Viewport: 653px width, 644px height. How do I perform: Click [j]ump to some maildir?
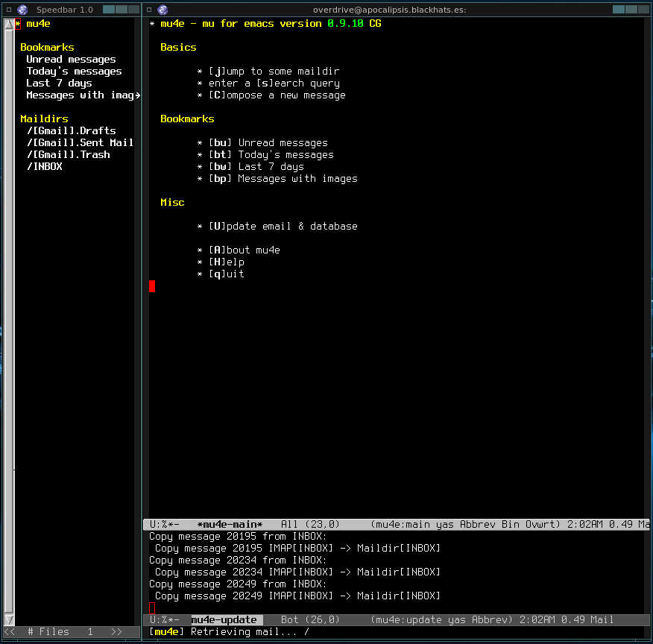tap(274, 72)
